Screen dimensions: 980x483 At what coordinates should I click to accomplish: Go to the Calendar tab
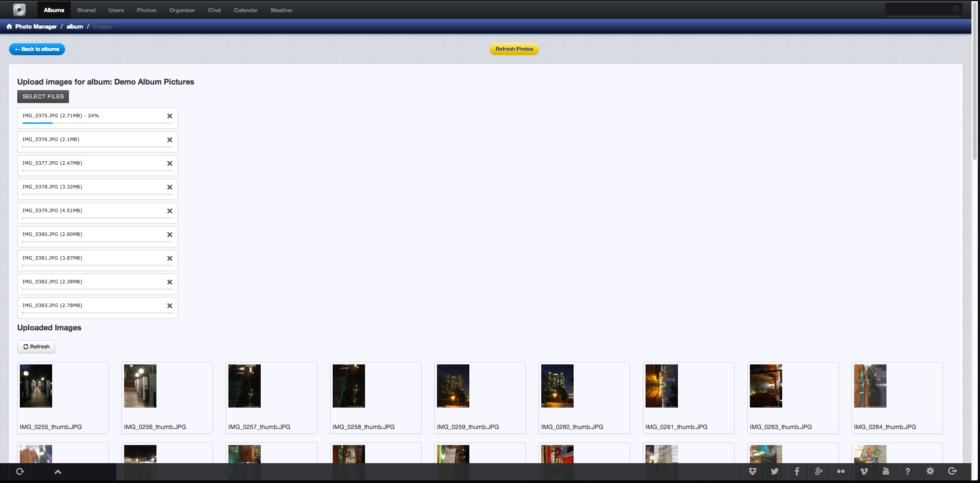(x=246, y=10)
